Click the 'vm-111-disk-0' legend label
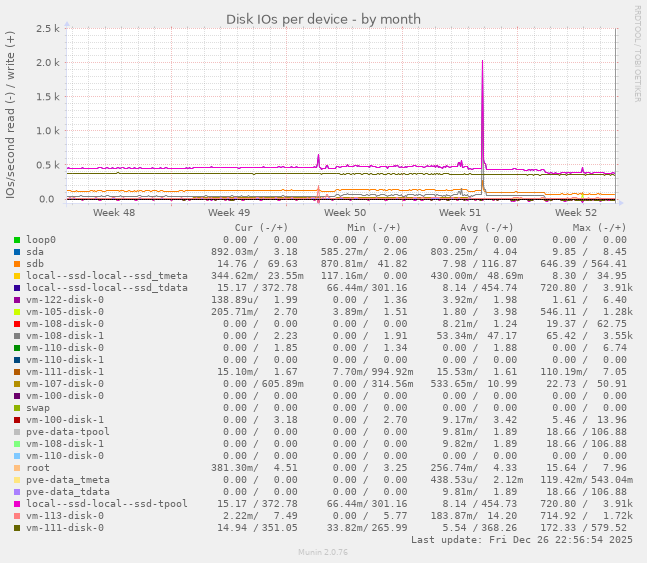 click(65, 528)
